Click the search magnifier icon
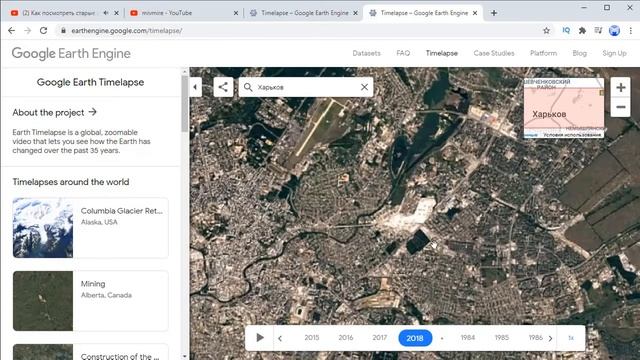The height and width of the screenshot is (360, 640). coord(248,87)
